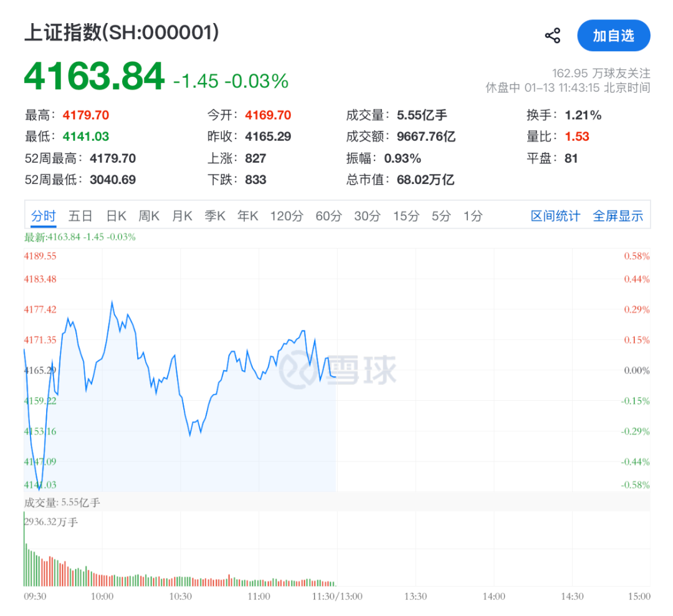This screenshot has width=673, height=616.
Task: Click the 区间统计 link
Action: (x=555, y=216)
